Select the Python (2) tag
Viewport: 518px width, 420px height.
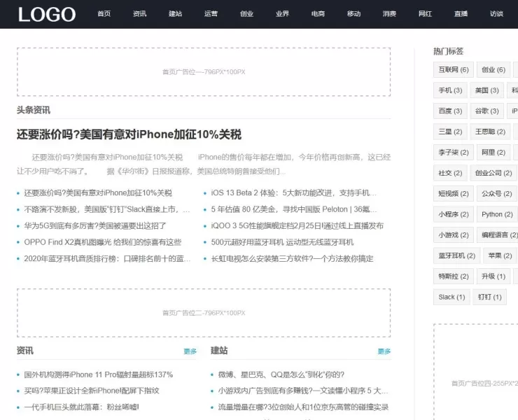496,214
